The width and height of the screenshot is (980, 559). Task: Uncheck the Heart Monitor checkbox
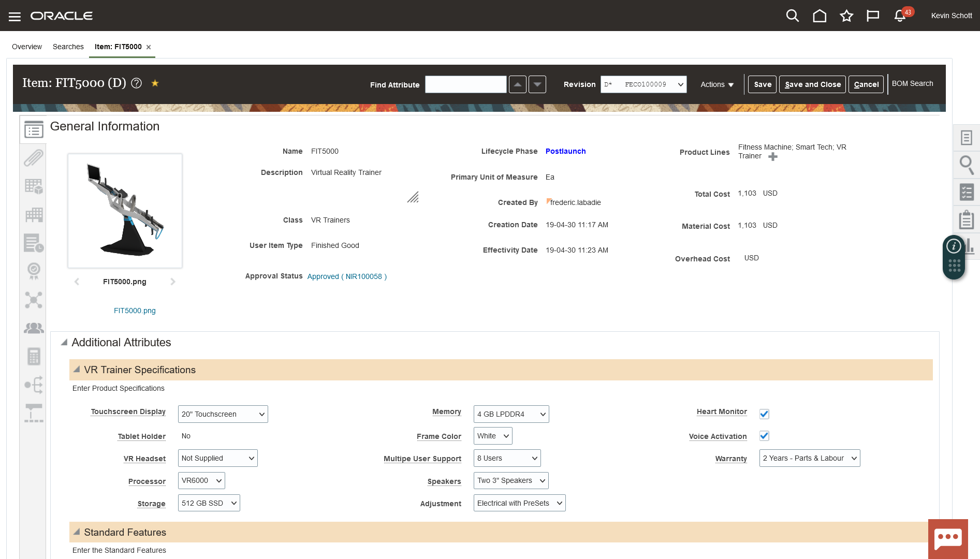tap(764, 414)
